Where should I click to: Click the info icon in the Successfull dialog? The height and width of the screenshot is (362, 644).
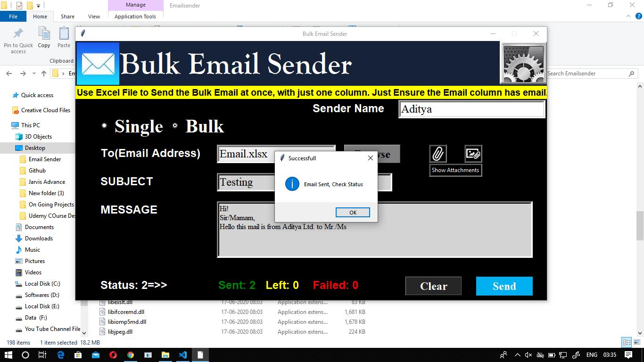pos(292,184)
